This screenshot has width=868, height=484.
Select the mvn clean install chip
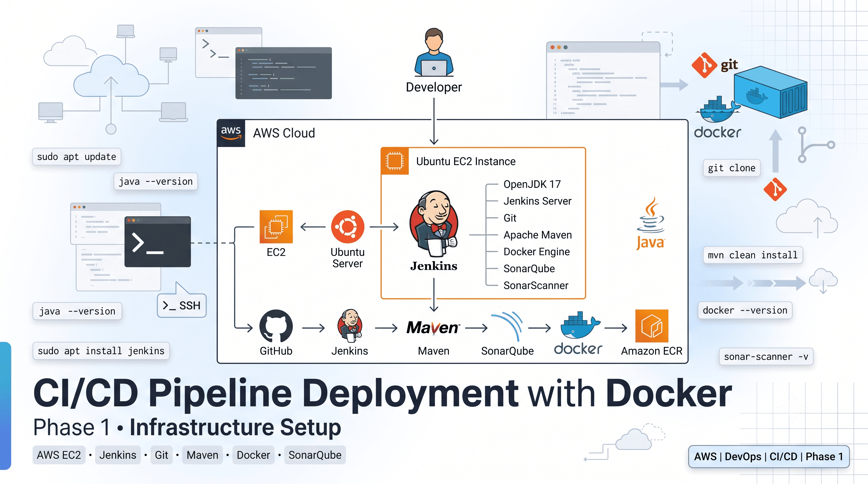(x=753, y=255)
